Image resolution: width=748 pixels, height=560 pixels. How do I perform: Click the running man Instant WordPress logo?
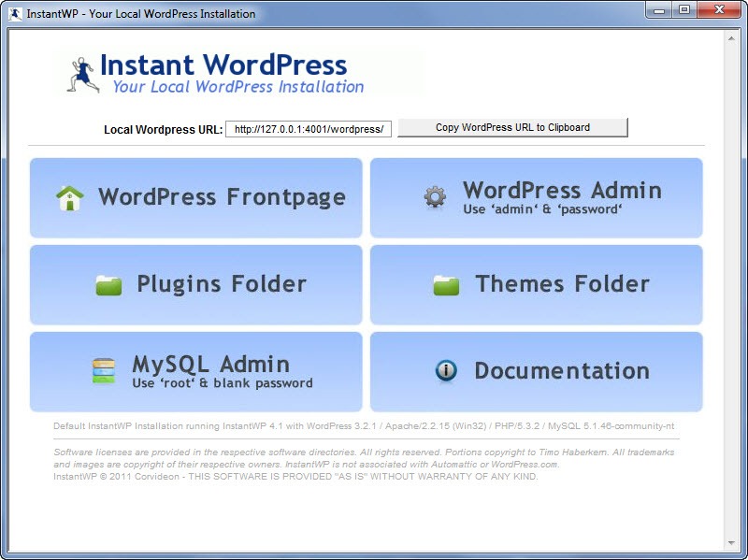click(x=83, y=75)
